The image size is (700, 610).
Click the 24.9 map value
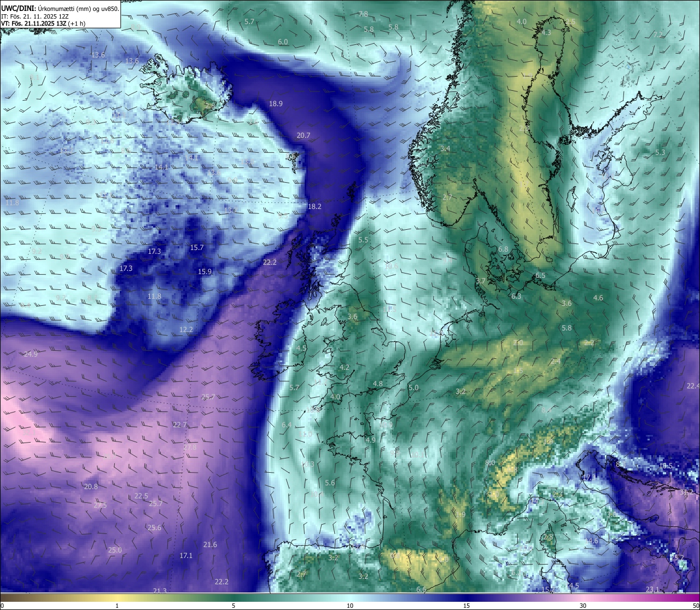pos(31,354)
